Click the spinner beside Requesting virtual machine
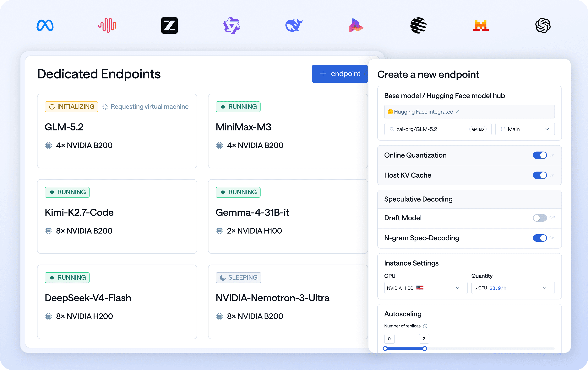The height and width of the screenshot is (370, 588). click(x=105, y=107)
